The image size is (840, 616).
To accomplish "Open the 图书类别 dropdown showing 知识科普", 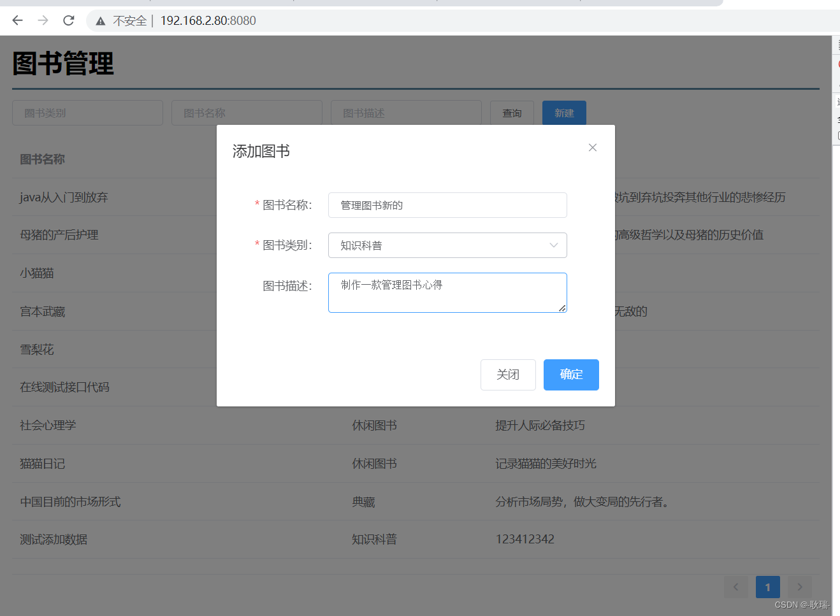I will [447, 245].
